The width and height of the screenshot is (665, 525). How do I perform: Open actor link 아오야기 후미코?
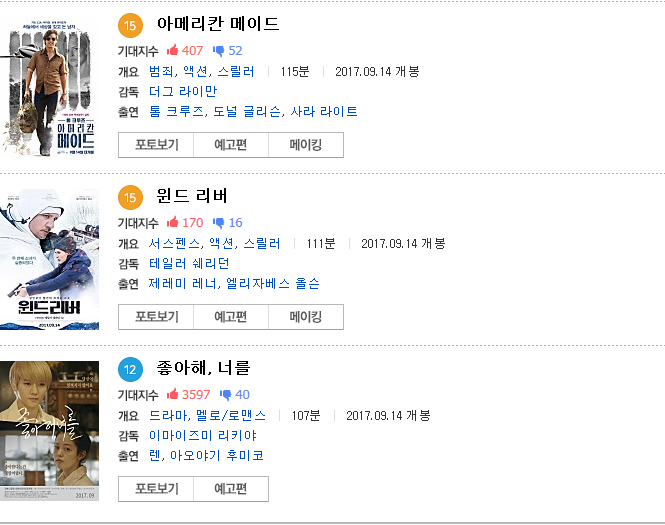click(x=217, y=455)
